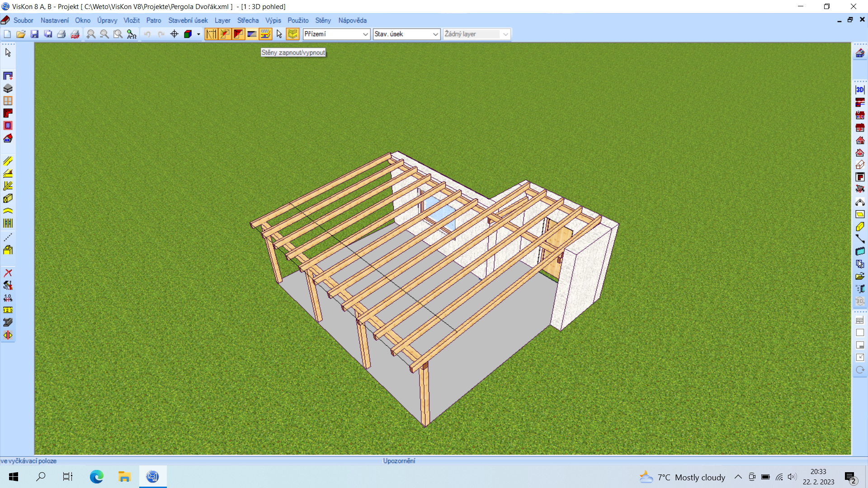Open the Žádný layer dropdown
Screen dimensions: 868x488
click(476, 34)
